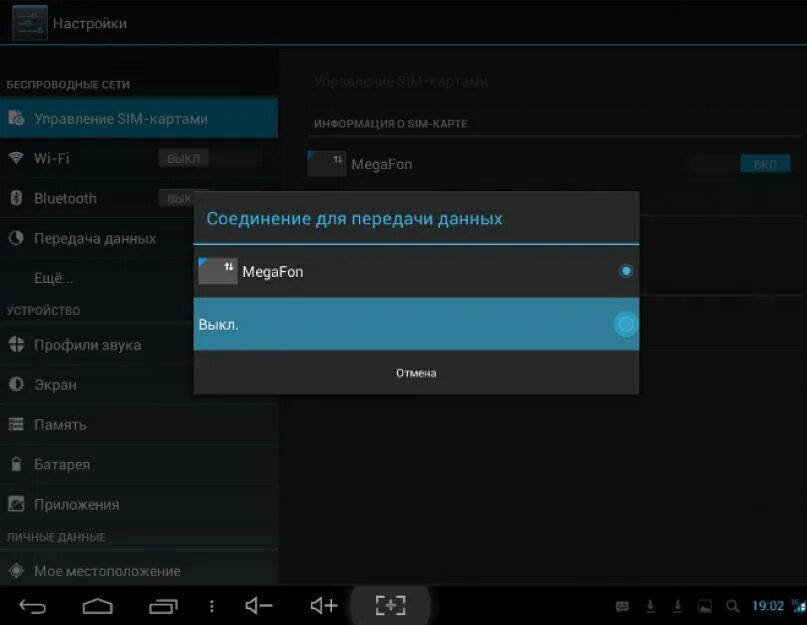Click the Bluetooth icon in sidebar
Image resolution: width=807 pixels, height=625 pixels.
click(x=16, y=198)
